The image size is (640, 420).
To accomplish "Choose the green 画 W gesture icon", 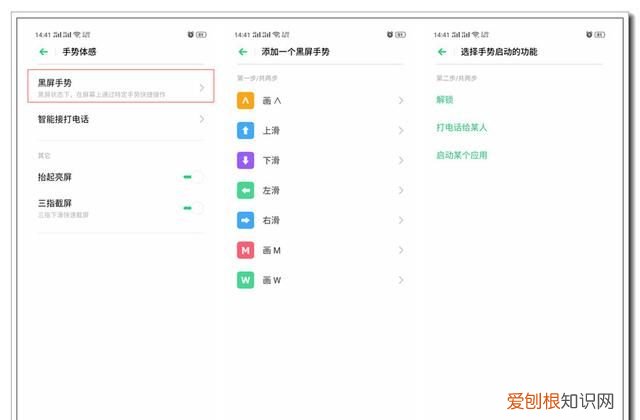I will pyautogui.click(x=245, y=280).
